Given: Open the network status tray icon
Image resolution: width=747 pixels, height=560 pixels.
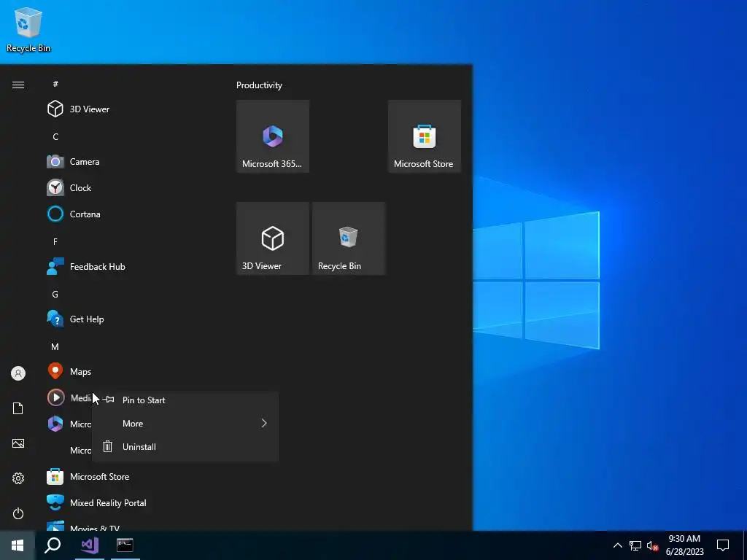Looking at the screenshot, I should coord(635,545).
